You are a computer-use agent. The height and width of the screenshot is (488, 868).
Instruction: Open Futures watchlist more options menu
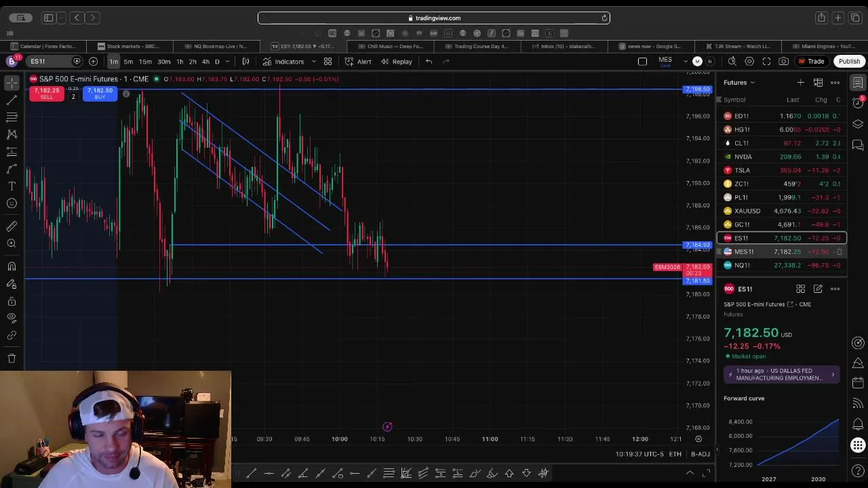click(x=835, y=83)
